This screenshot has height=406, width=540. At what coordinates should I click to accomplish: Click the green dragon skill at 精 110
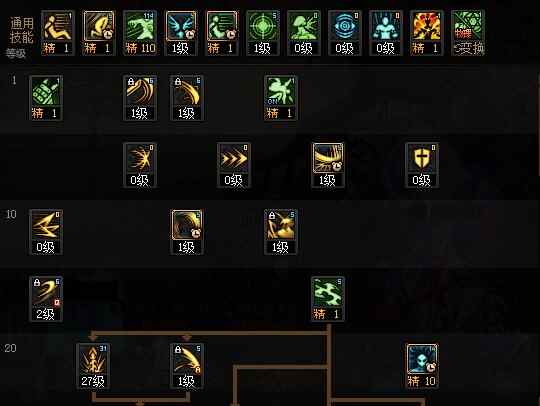click(139, 33)
